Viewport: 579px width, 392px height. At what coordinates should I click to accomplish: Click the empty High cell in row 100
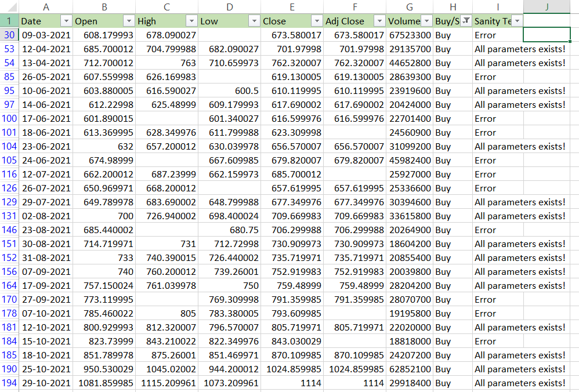click(x=167, y=118)
